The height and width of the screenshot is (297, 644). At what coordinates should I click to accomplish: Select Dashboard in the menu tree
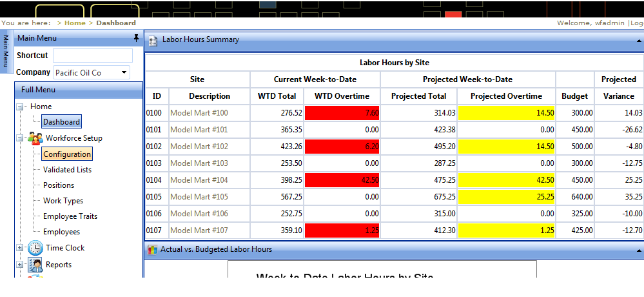pyautogui.click(x=62, y=122)
